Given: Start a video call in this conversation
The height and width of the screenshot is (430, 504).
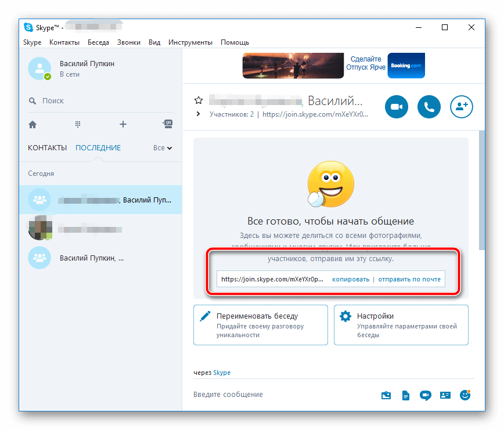Looking at the screenshot, I should 397,107.
